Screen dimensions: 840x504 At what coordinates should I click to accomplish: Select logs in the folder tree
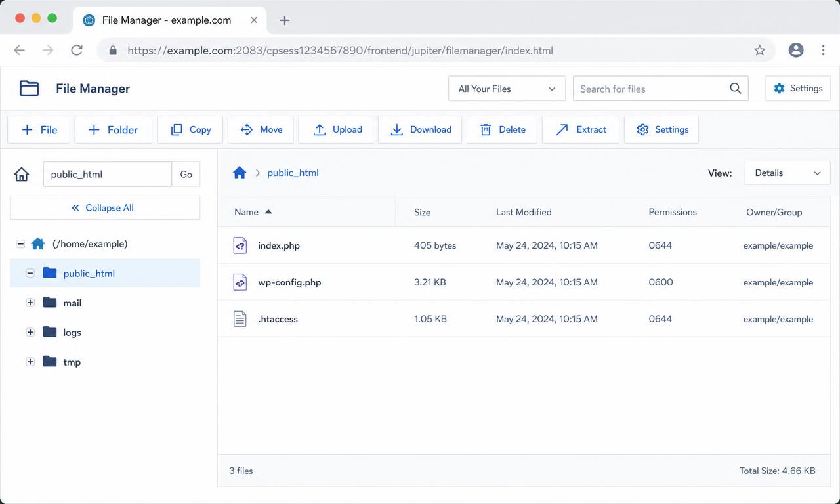click(72, 332)
